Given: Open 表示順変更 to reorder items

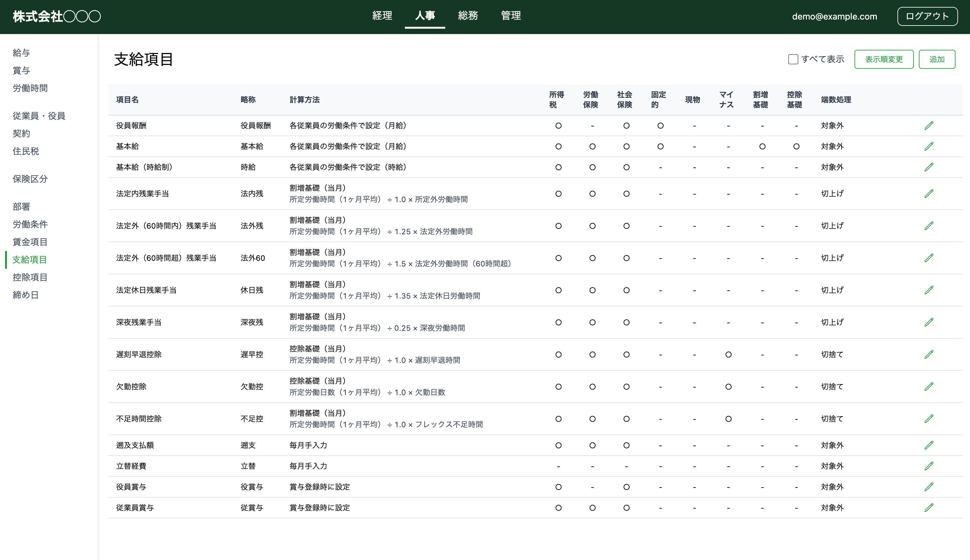Looking at the screenshot, I should click(x=884, y=59).
